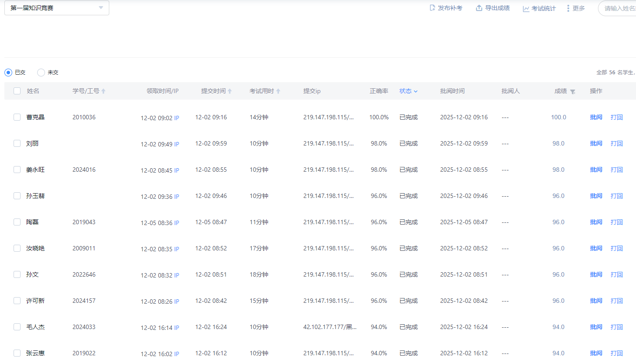Screen dimensions: 636x364
Task: Click the 成绩 column filter icon
Action: pyautogui.click(x=573, y=92)
